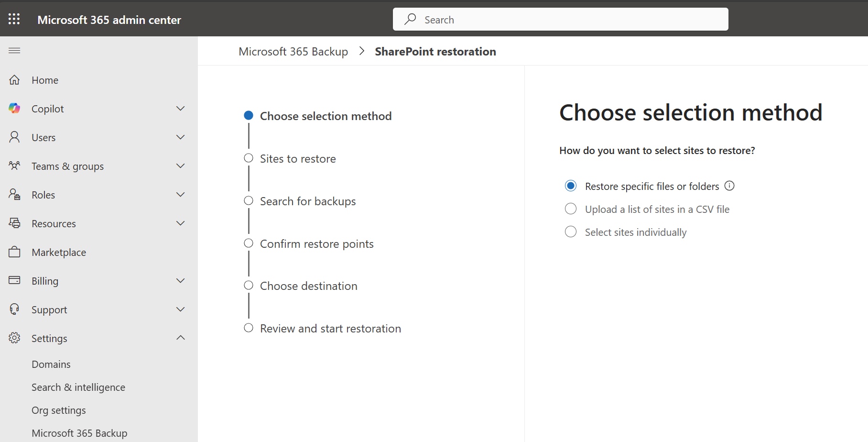The height and width of the screenshot is (442, 868).
Task: Collapse the Settings section chevron
Action: click(x=180, y=338)
